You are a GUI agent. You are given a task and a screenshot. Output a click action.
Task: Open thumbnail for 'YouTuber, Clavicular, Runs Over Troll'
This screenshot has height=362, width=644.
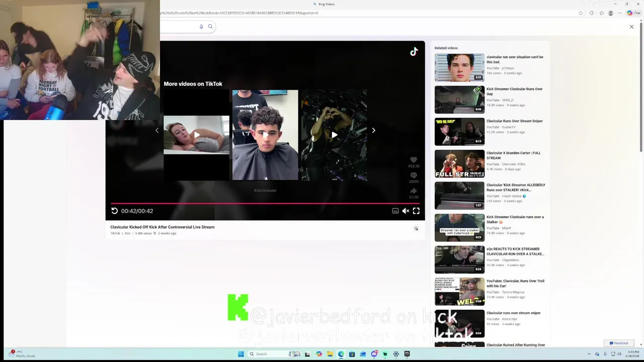pos(459,292)
